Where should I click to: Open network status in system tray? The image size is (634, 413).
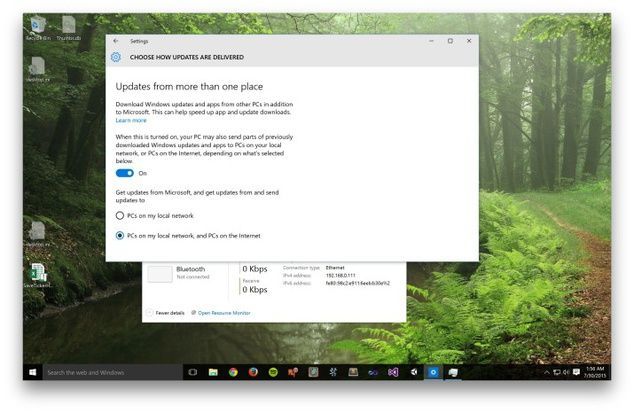click(557, 372)
